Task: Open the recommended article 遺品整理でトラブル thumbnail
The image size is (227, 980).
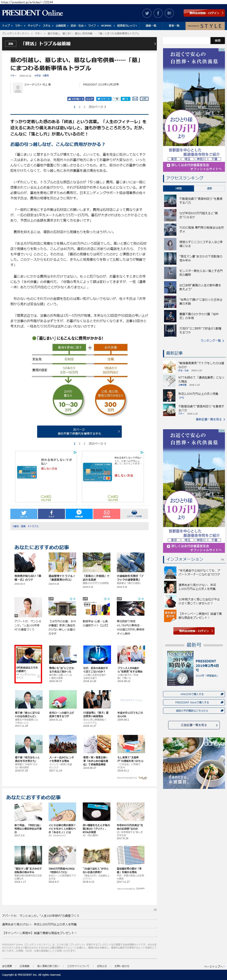Action: (62, 562)
